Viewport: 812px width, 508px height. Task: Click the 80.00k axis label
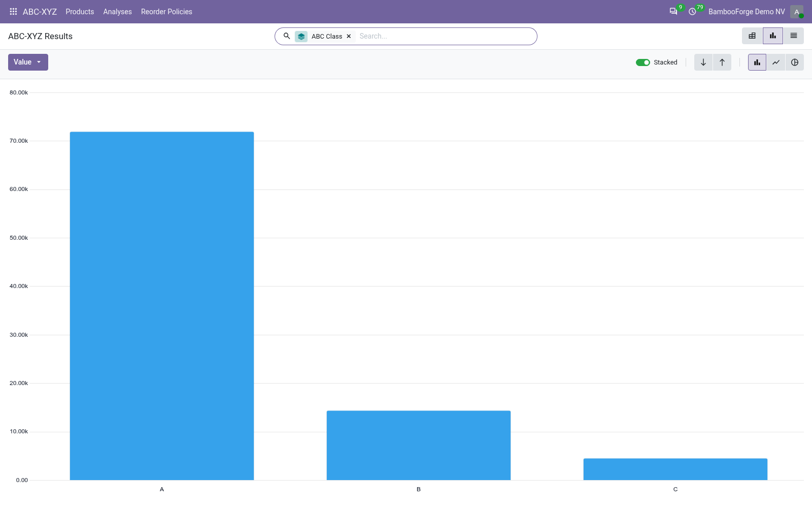pos(19,92)
